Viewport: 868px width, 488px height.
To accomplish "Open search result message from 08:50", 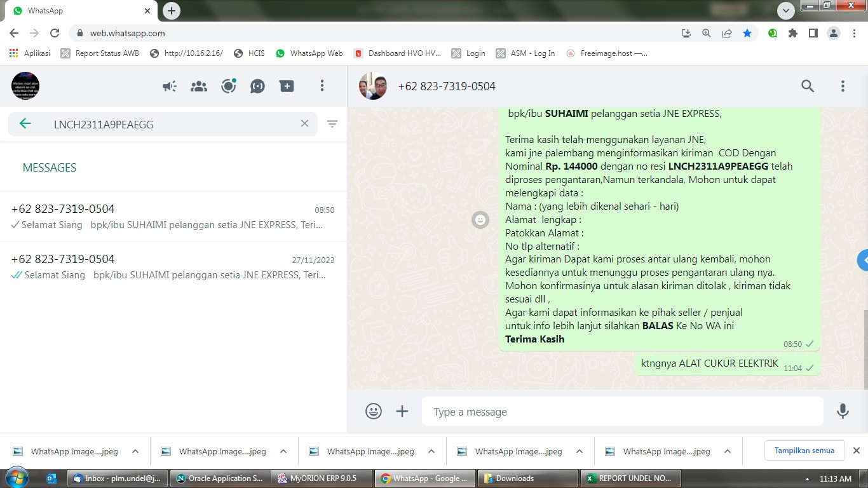I will [x=173, y=217].
